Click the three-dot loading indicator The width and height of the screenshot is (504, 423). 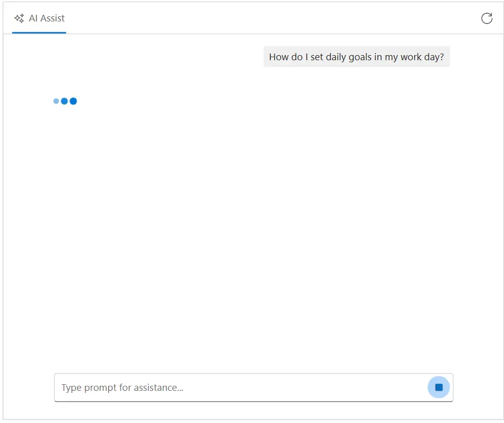[65, 101]
